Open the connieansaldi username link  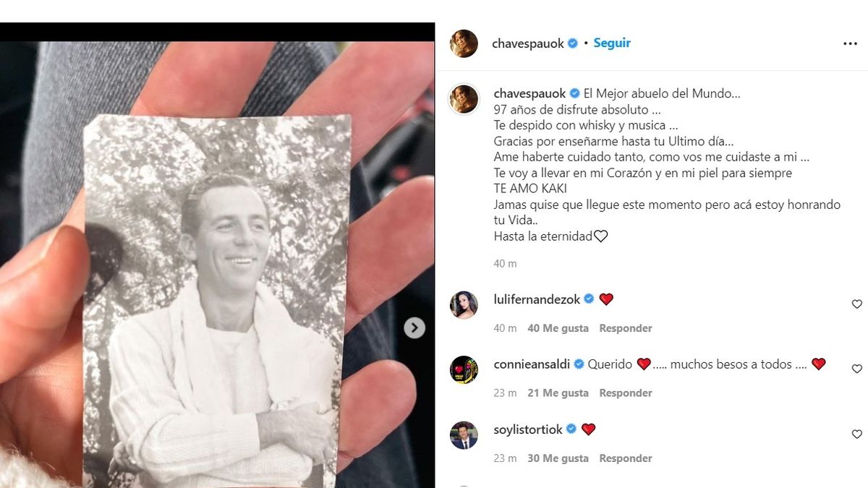pyautogui.click(x=532, y=364)
